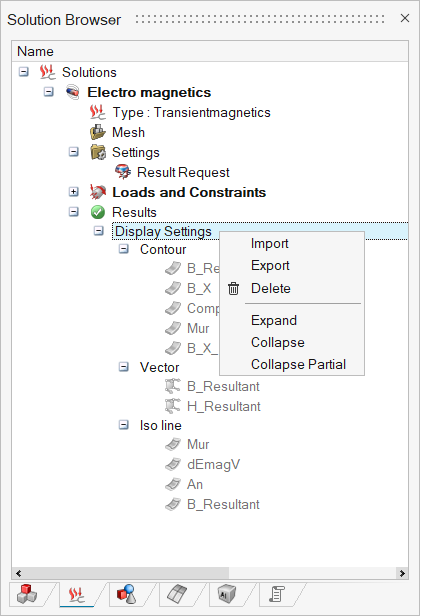Select dEmagV iso line item
The height and width of the screenshot is (616, 421).
pyautogui.click(x=213, y=464)
